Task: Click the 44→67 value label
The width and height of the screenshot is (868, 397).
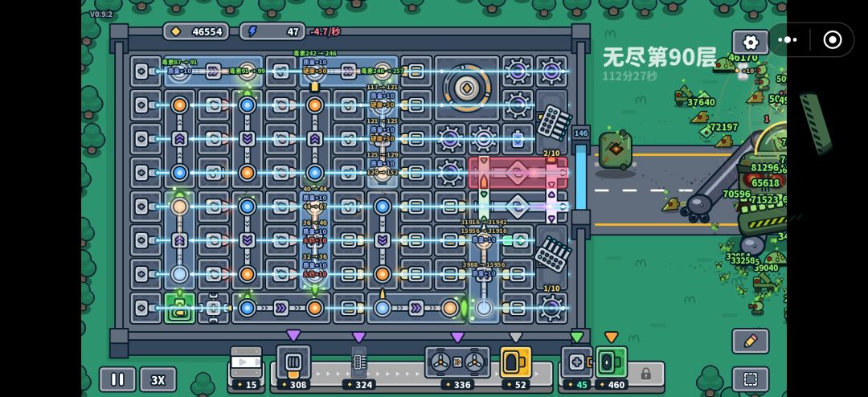Action: 314,207
